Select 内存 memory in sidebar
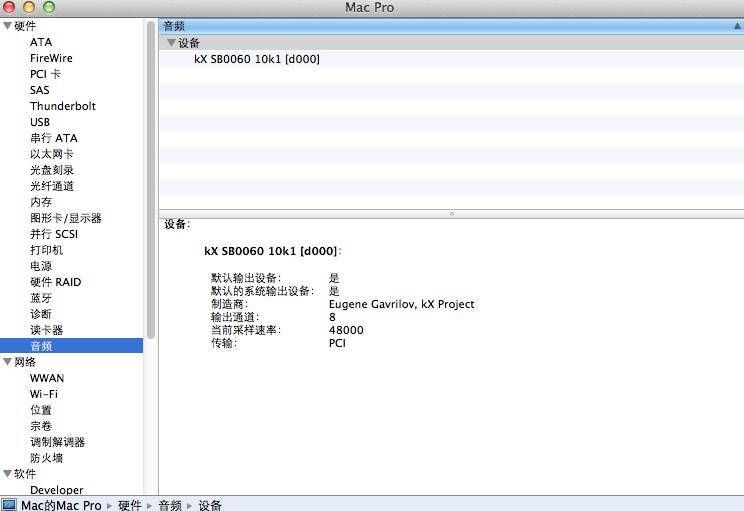 41,202
